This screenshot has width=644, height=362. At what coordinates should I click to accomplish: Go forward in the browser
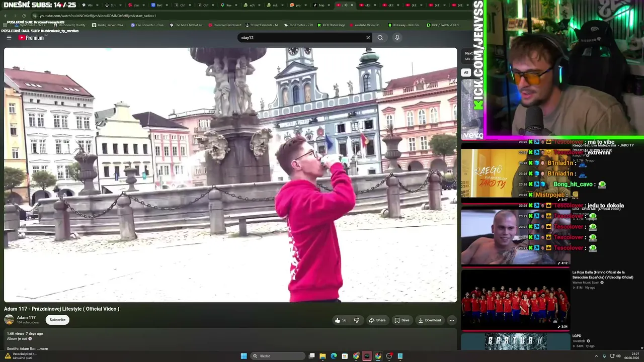point(15,16)
